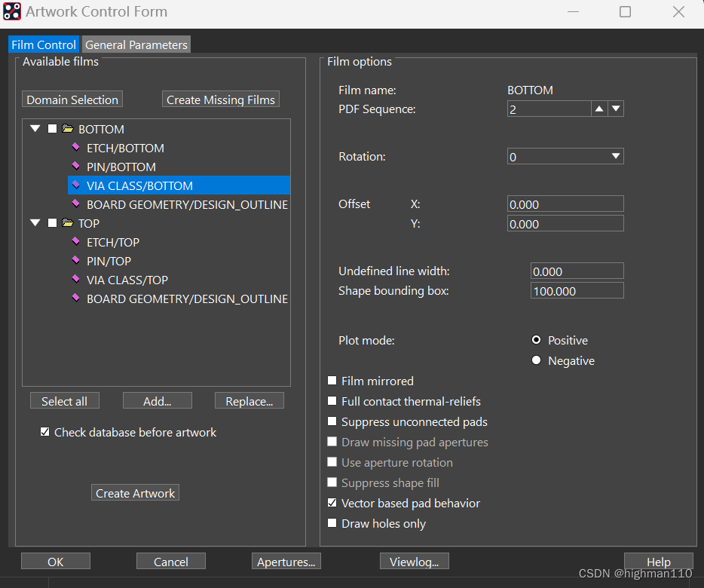The image size is (704, 588).
Task: Click the magenta diamond beside VIA CLASS/TOP
Action: tap(75, 280)
